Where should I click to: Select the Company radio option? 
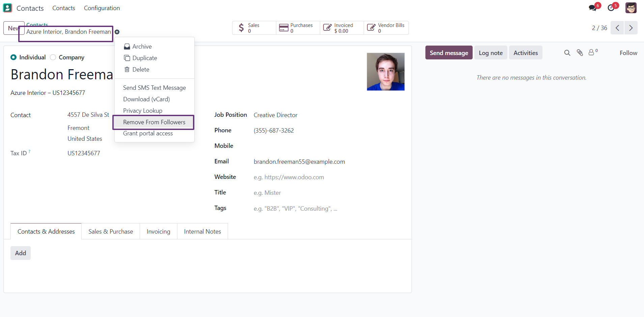click(x=53, y=57)
